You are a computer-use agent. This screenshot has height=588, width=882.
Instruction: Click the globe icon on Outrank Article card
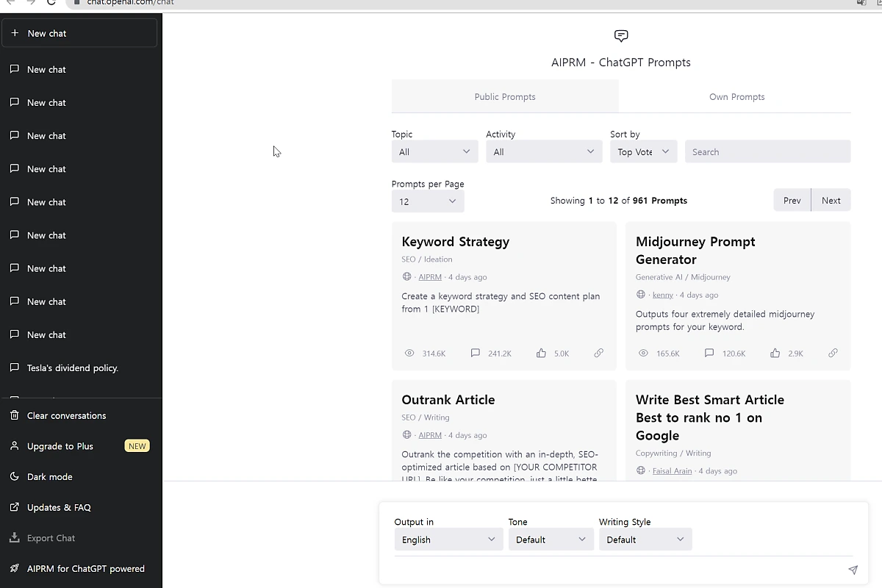point(406,435)
